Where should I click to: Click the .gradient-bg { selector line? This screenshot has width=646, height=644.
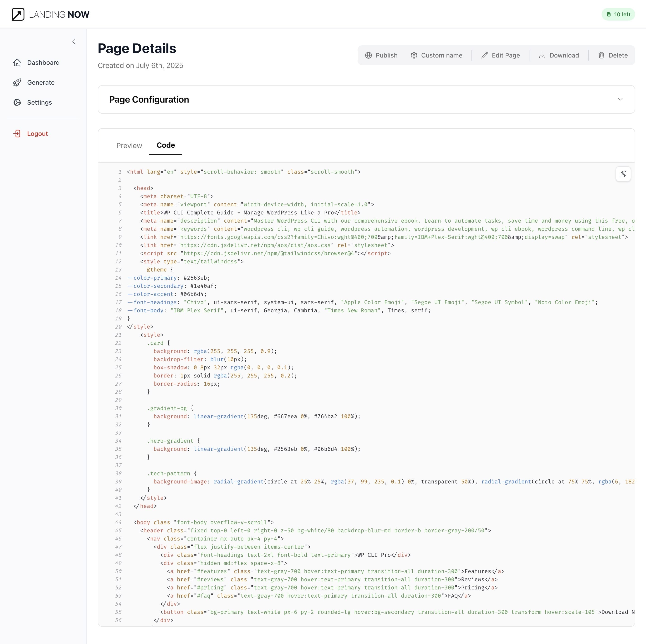(170, 409)
